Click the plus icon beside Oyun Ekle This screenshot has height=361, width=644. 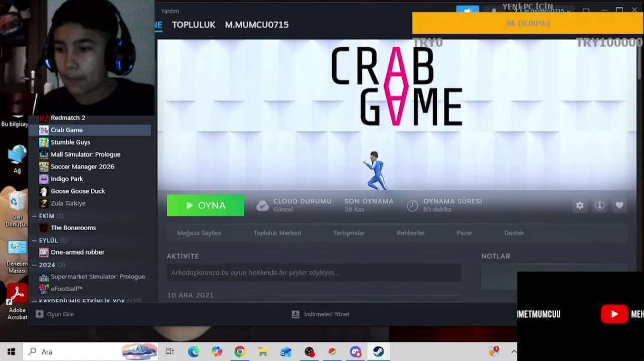(x=40, y=314)
